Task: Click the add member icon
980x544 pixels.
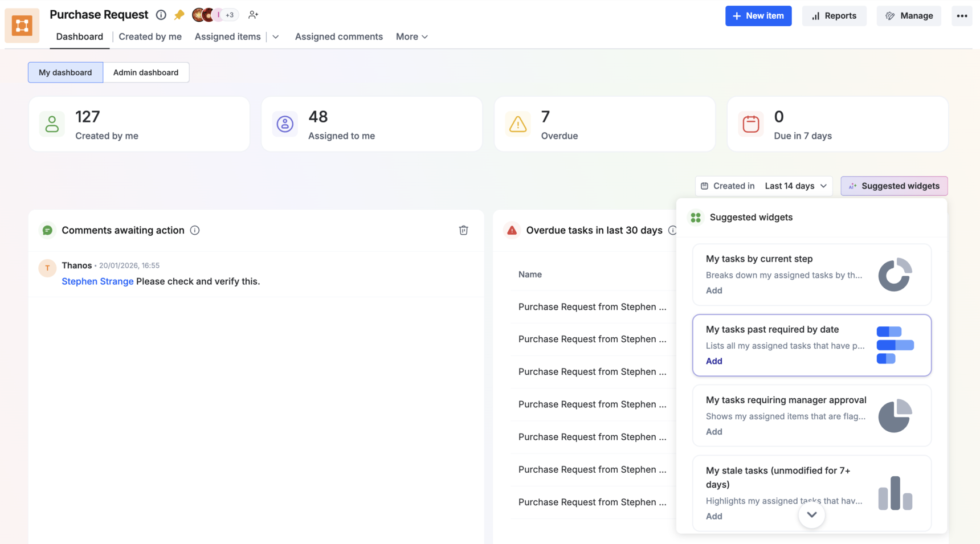Action: tap(253, 15)
